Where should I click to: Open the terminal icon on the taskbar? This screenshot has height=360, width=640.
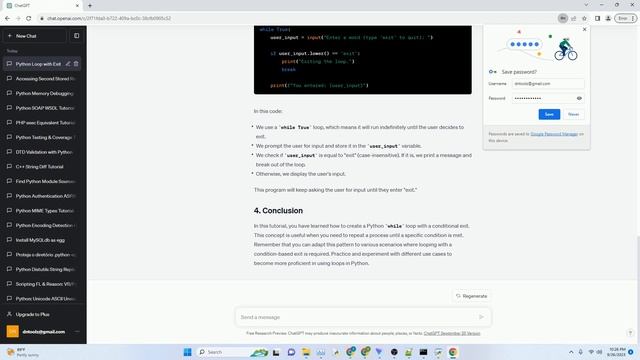point(423,352)
